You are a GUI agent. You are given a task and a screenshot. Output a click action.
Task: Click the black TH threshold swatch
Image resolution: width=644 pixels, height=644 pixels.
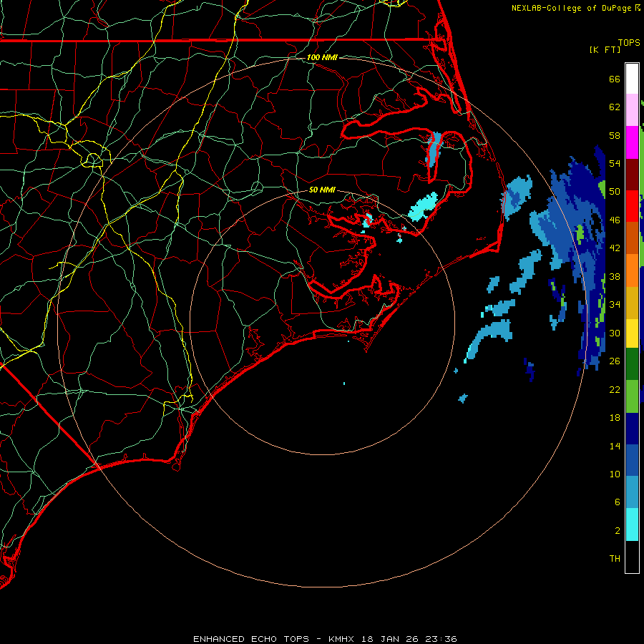pyautogui.click(x=632, y=557)
